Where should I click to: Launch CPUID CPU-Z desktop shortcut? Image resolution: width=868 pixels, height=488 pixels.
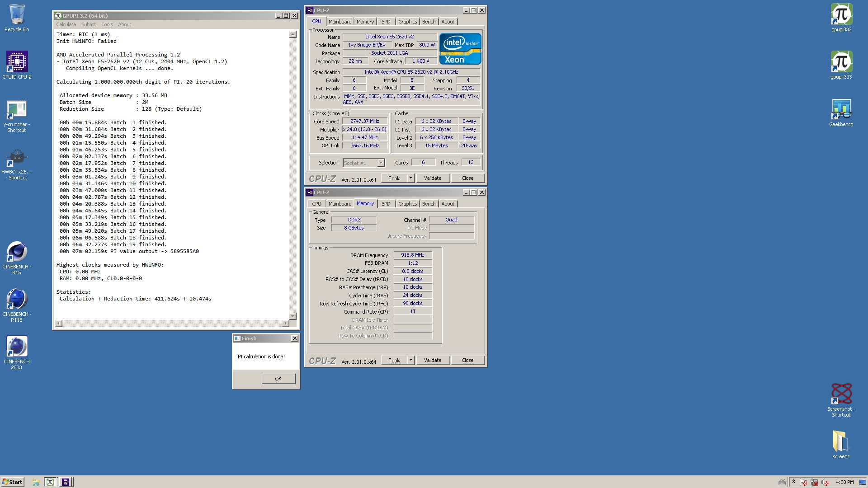(17, 66)
